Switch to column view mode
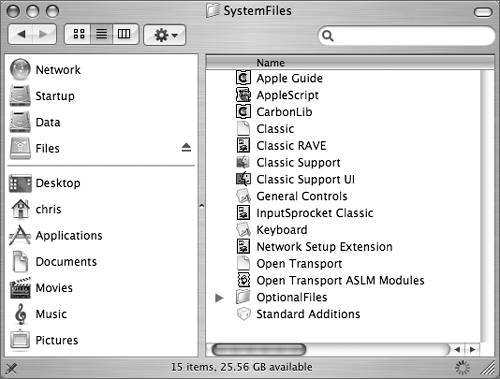Viewport: 500px width, 379px height. click(x=125, y=34)
